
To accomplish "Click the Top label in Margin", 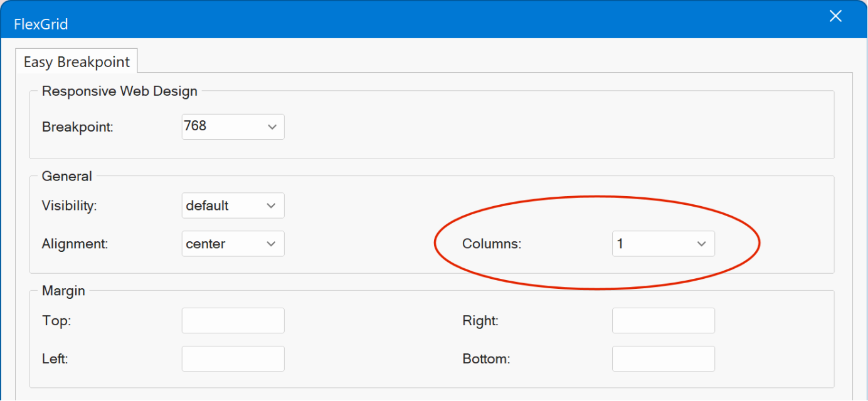I will pos(56,321).
